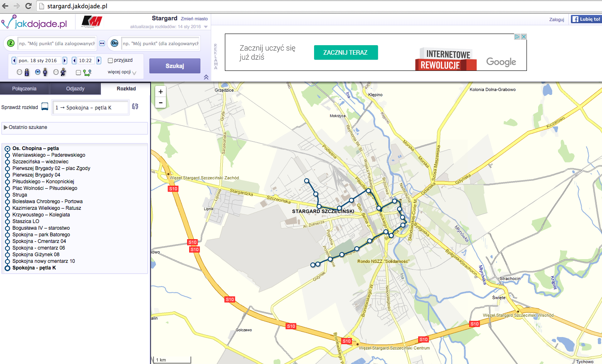Click the Zmień miasto link

point(194,19)
